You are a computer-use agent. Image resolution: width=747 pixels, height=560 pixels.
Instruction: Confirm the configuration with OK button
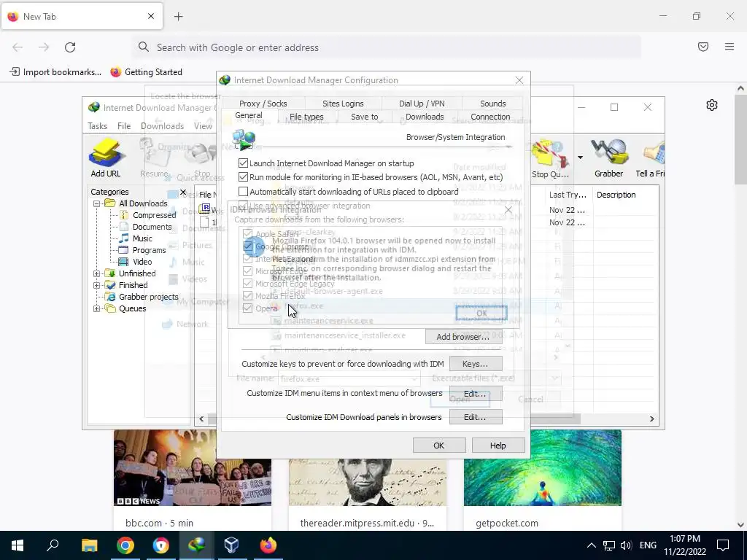pyautogui.click(x=438, y=446)
